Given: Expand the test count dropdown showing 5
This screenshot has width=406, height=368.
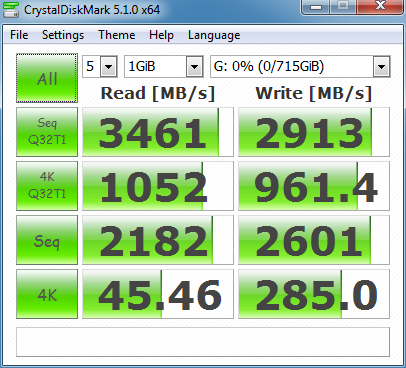Looking at the screenshot, I should (x=109, y=67).
